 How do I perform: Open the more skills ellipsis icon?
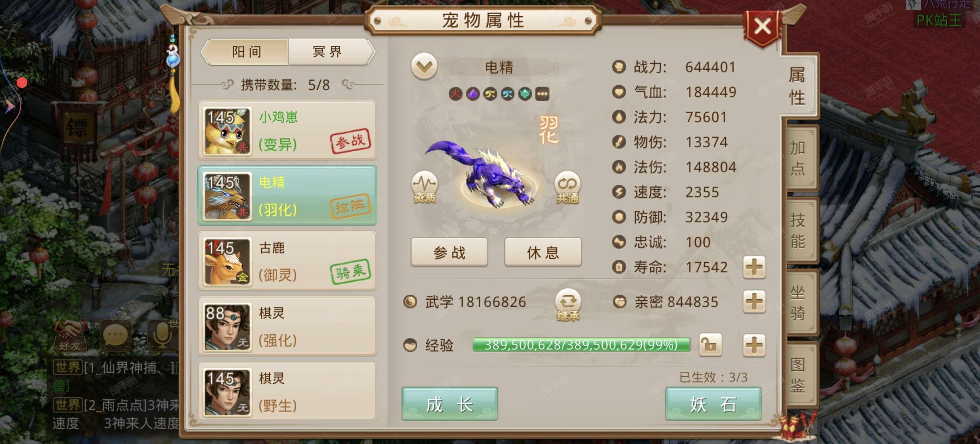point(542,94)
